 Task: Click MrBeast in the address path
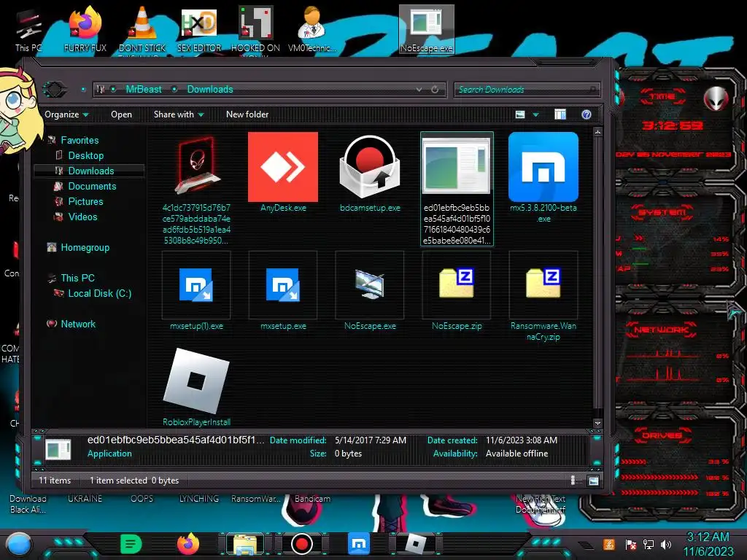(x=144, y=90)
